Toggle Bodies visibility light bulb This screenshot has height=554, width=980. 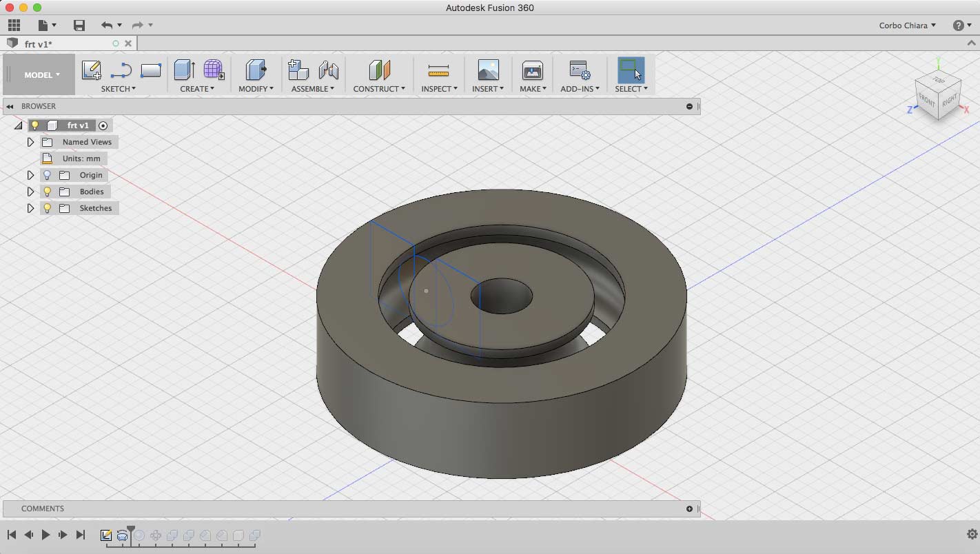point(47,192)
